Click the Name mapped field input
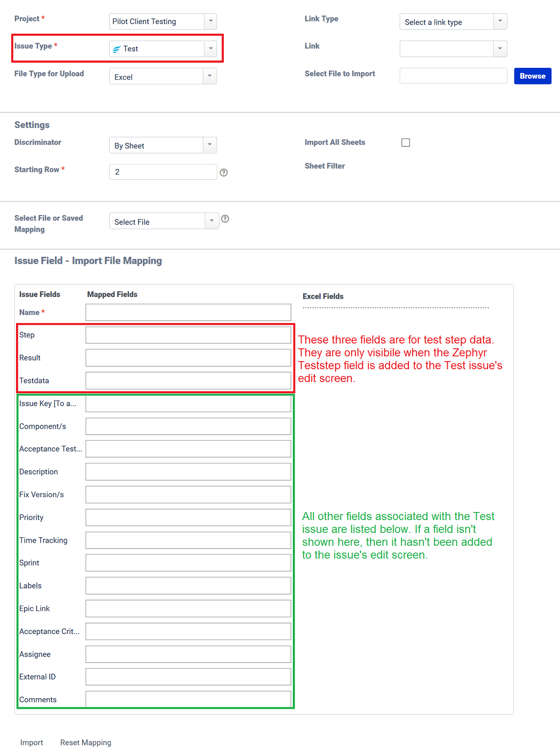Image resolution: width=560 pixels, height=756 pixels. [188, 312]
